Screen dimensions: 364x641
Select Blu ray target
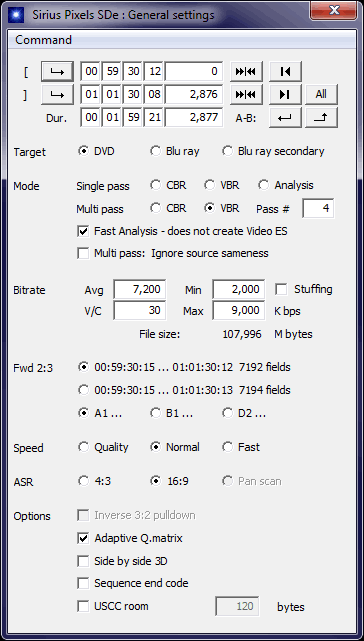[155, 151]
